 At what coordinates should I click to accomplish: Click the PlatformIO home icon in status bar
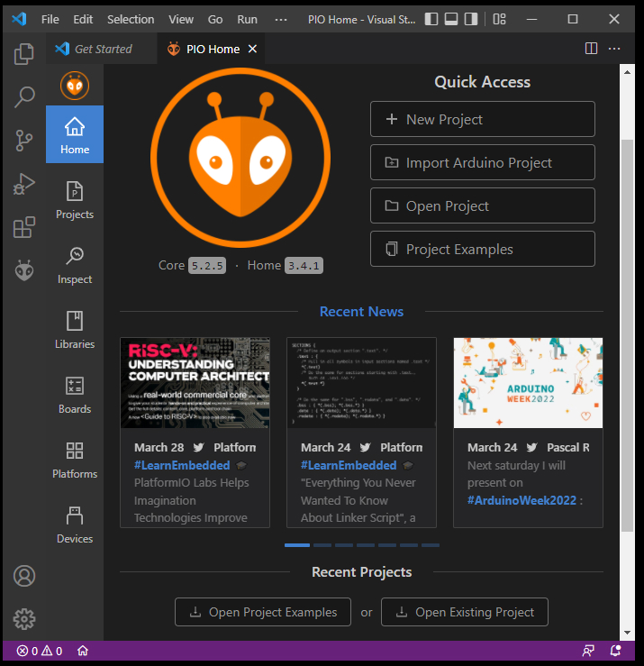click(x=83, y=651)
